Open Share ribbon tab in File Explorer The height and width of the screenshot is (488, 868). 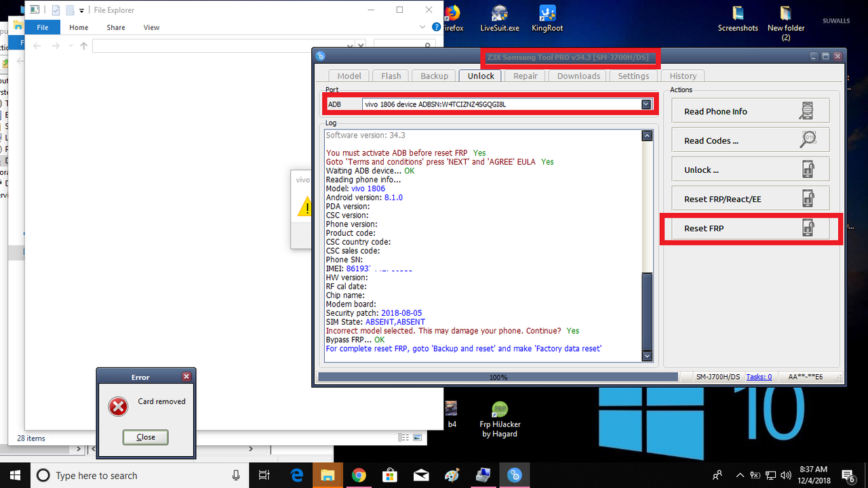click(115, 27)
